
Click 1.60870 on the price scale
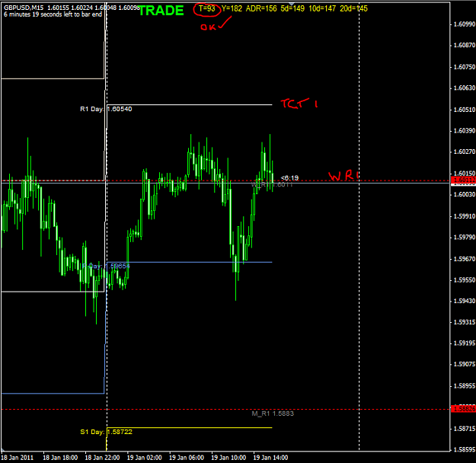[464, 45]
